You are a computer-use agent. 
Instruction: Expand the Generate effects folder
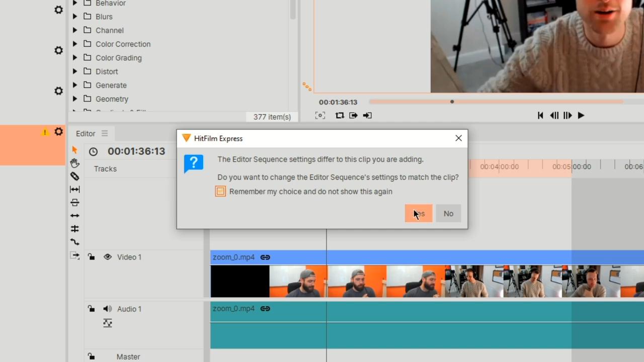point(75,85)
